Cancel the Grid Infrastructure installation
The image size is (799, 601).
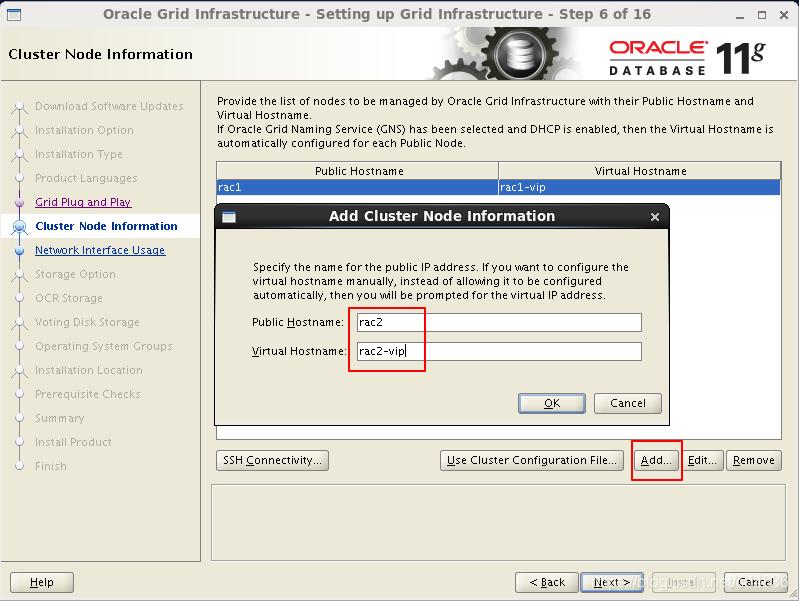point(756,582)
